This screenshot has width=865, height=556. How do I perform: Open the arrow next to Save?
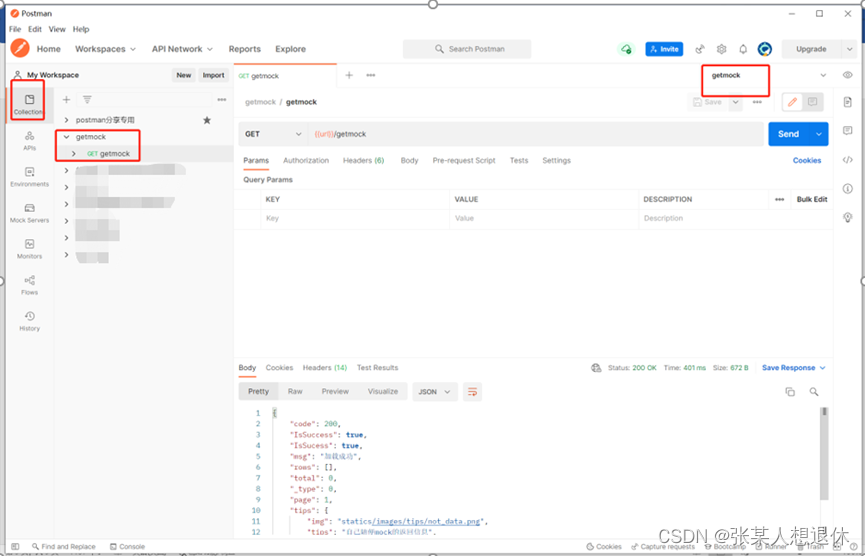(x=735, y=102)
